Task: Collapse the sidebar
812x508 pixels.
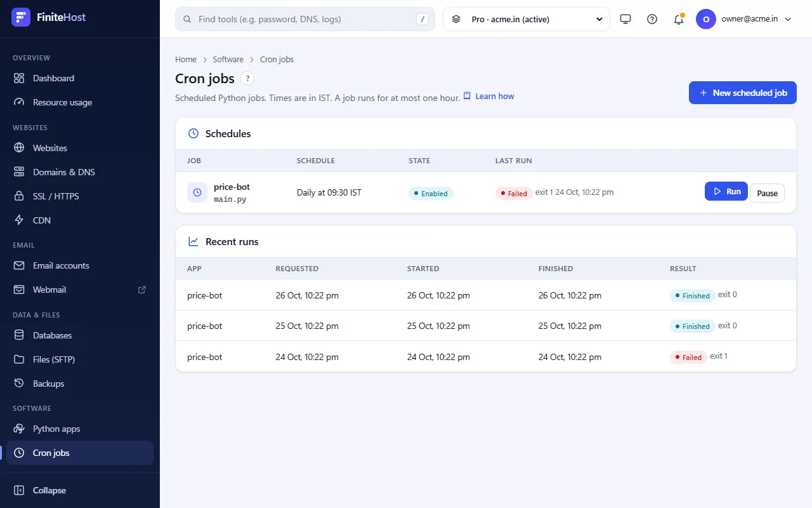Action: tap(80, 490)
